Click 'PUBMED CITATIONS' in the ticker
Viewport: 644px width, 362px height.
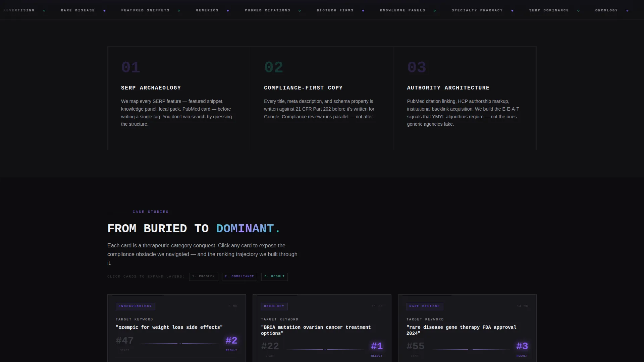pos(268,10)
